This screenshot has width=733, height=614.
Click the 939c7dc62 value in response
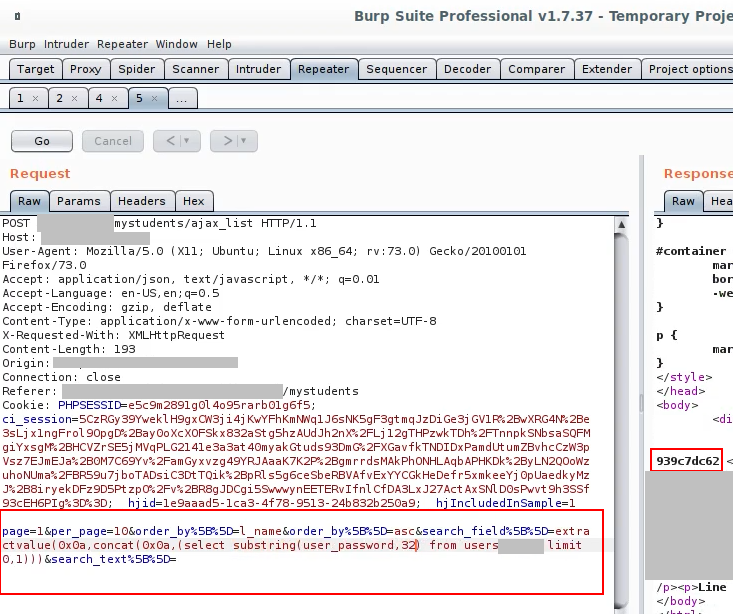click(687, 461)
